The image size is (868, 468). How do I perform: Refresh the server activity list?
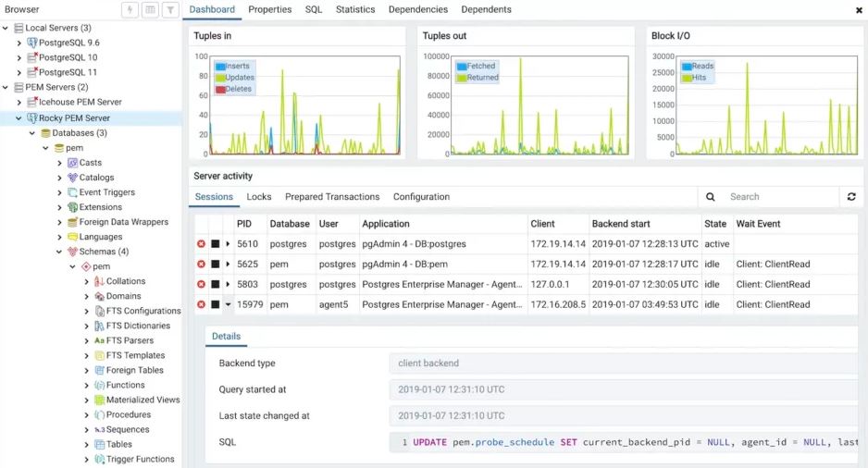851,196
